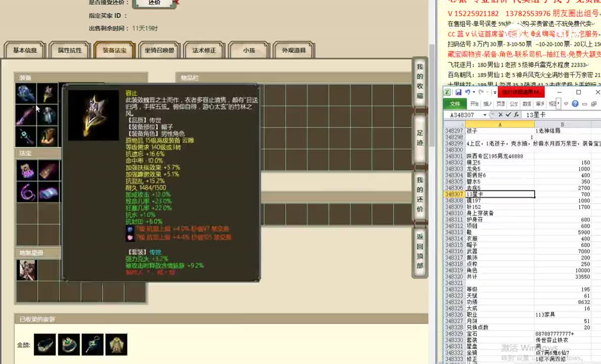Expand the Name Box dropdown showing A348307
This screenshot has height=364, width=601.
[484, 115]
